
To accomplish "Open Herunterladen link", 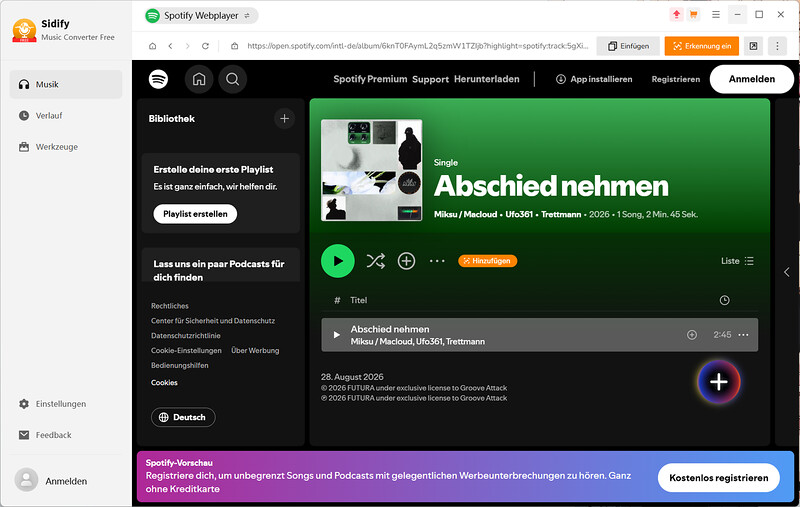I will [x=487, y=79].
